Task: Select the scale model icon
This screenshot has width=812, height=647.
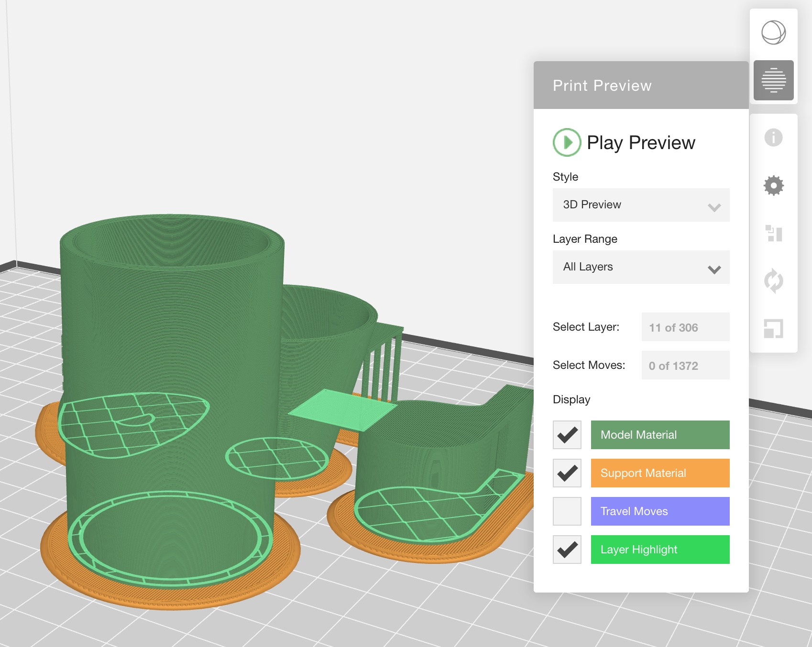Action: click(x=773, y=329)
